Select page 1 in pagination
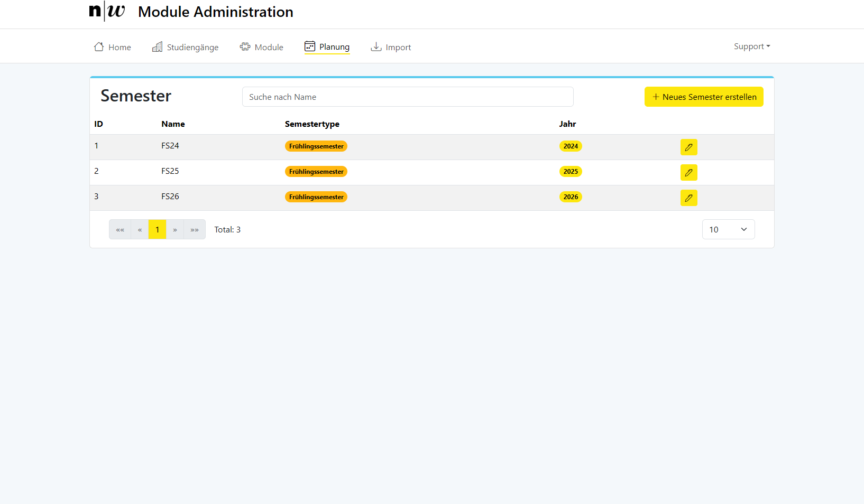 point(157,229)
